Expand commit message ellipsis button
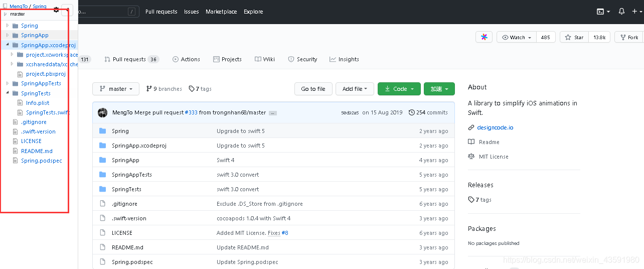 (x=273, y=113)
